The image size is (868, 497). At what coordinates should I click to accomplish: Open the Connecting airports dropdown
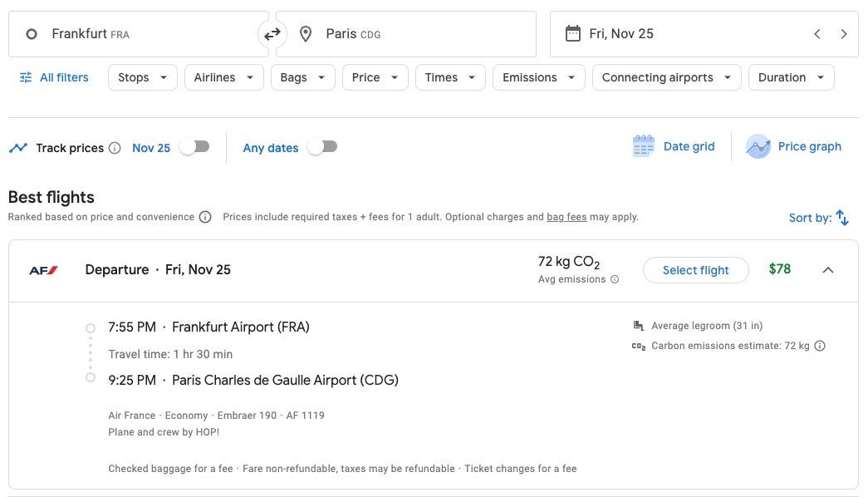click(x=666, y=77)
